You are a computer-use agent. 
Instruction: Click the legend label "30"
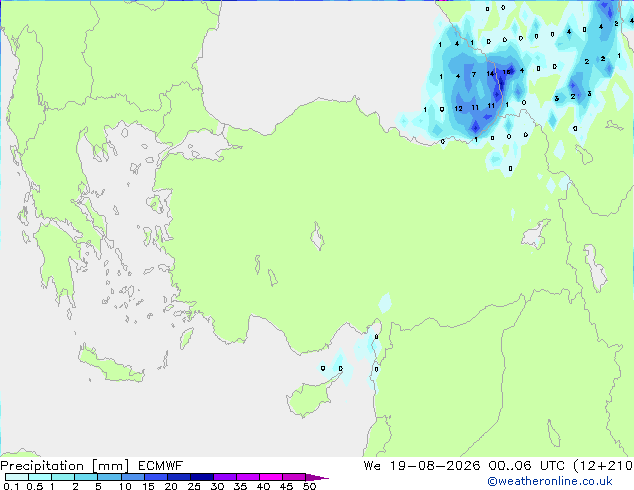(x=217, y=486)
